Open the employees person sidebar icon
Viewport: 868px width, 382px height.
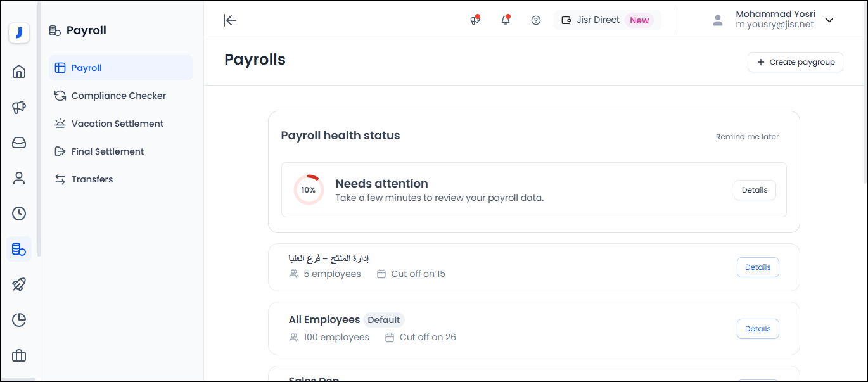(19, 178)
